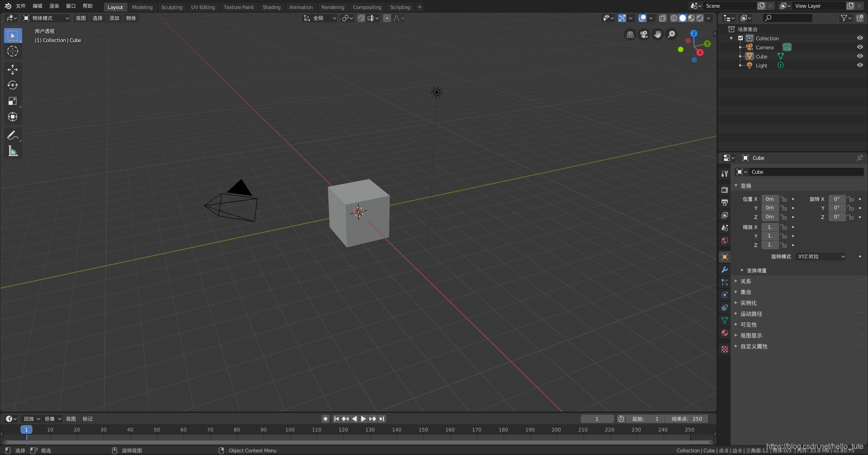Hide the Cube object in outliner
The image size is (868, 455).
click(x=860, y=56)
